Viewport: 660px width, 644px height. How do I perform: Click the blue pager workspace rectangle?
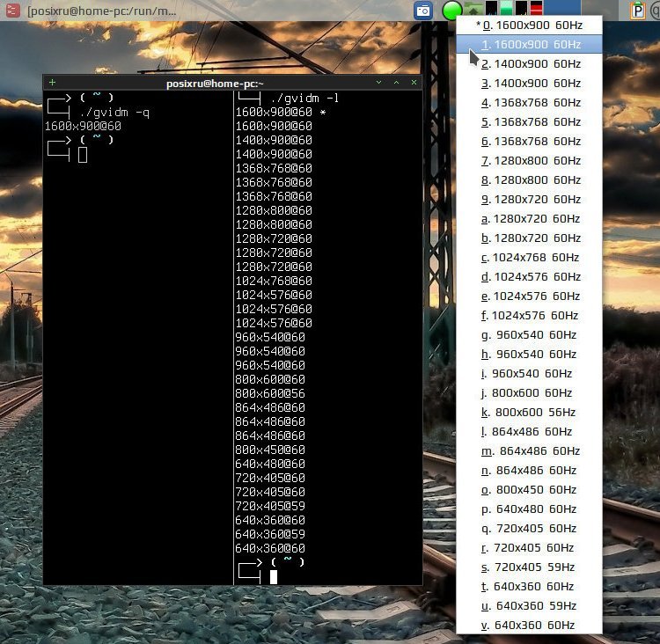click(563, 8)
